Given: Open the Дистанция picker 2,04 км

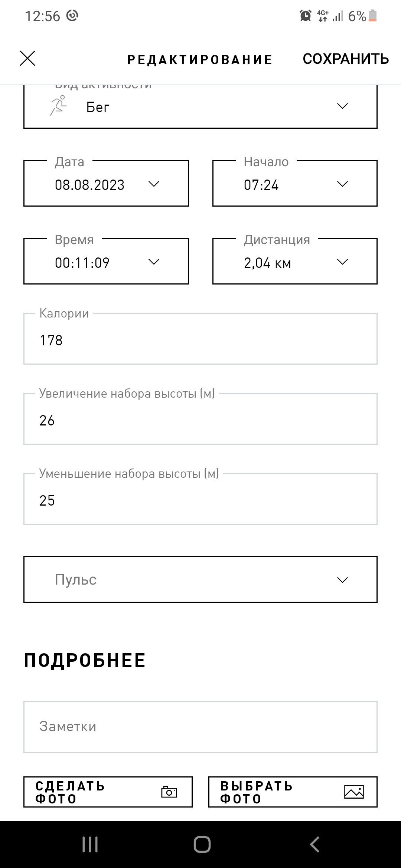Looking at the screenshot, I should [x=295, y=261].
